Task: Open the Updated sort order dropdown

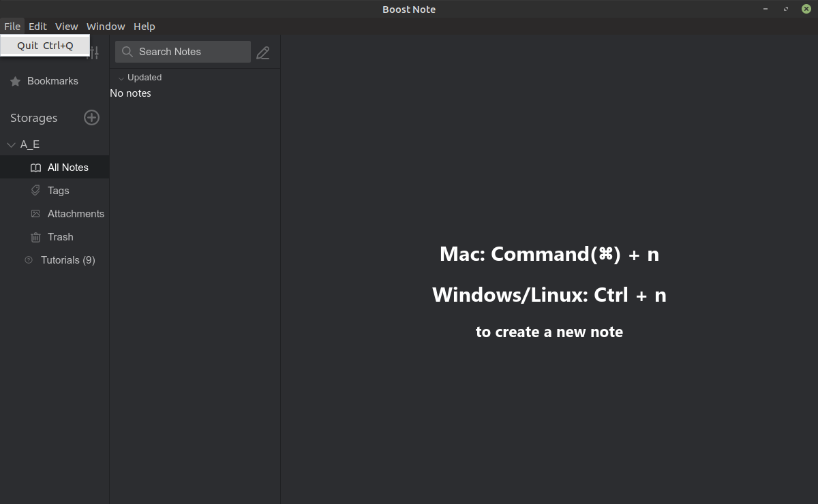Action: point(139,77)
